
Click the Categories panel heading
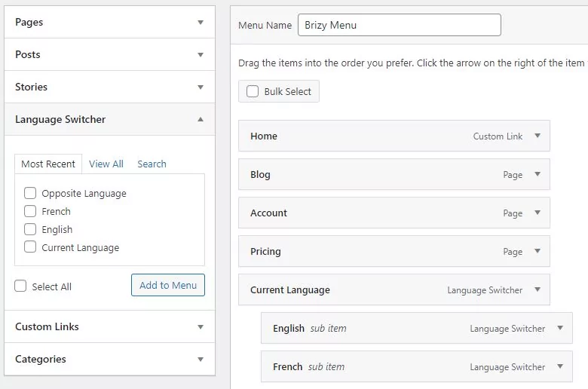pyautogui.click(x=41, y=360)
